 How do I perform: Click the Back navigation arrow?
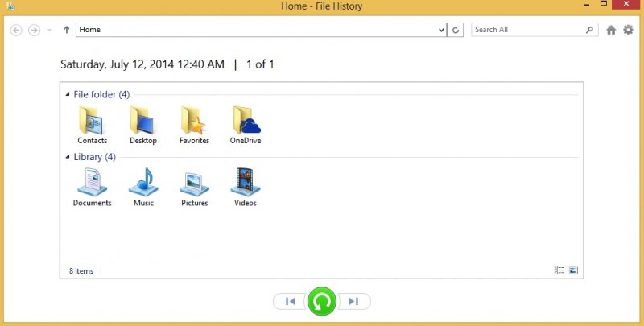click(16, 30)
